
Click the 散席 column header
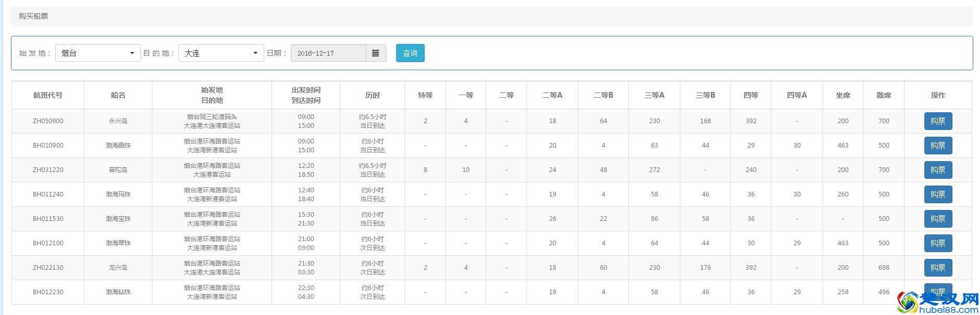coord(883,95)
